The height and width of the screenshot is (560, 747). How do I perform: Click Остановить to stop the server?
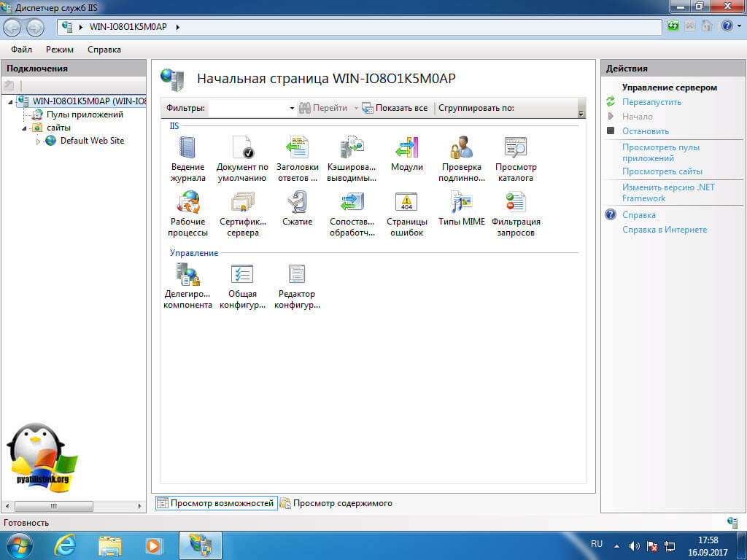click(645, 131)
